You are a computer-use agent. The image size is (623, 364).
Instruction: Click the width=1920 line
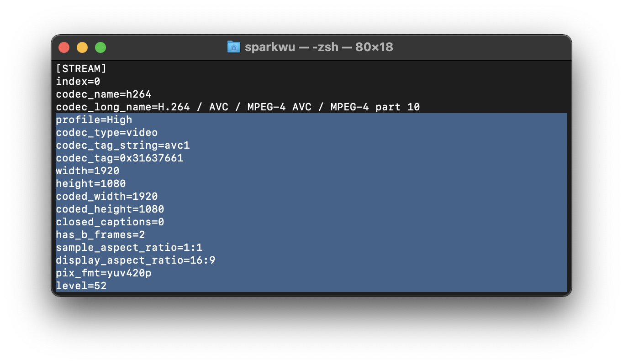coord(88,171)
